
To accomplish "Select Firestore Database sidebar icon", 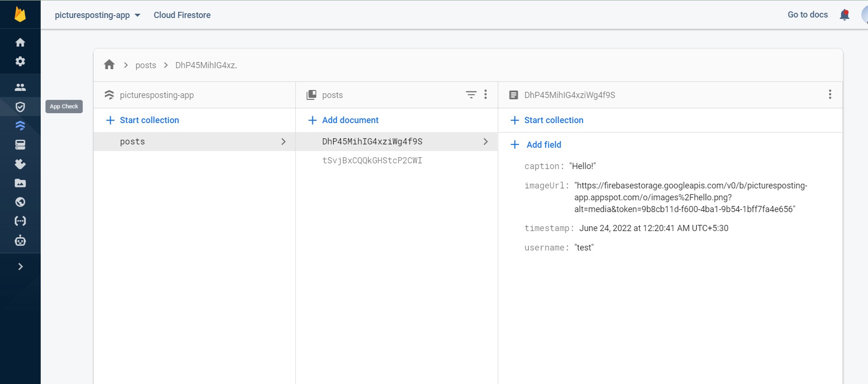I will click(x=20, y=125).
